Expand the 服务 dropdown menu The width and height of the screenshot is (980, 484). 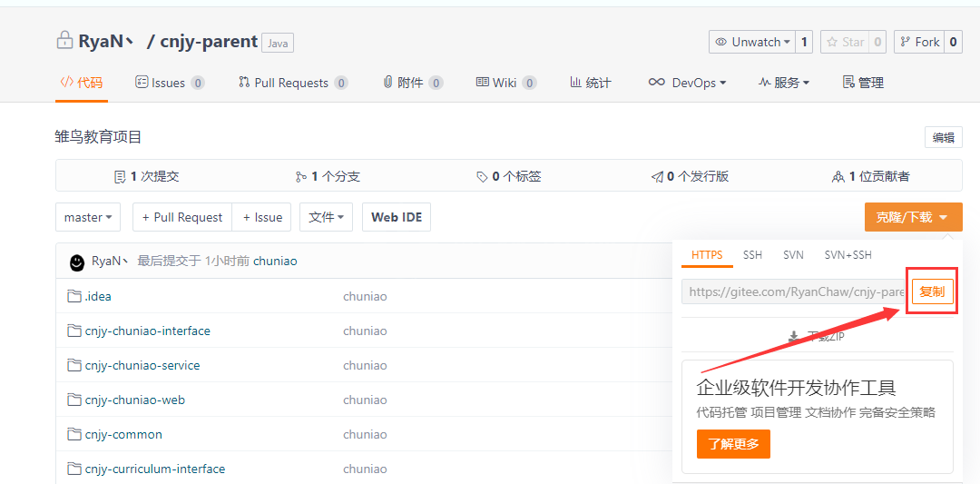tap(784, 83)
